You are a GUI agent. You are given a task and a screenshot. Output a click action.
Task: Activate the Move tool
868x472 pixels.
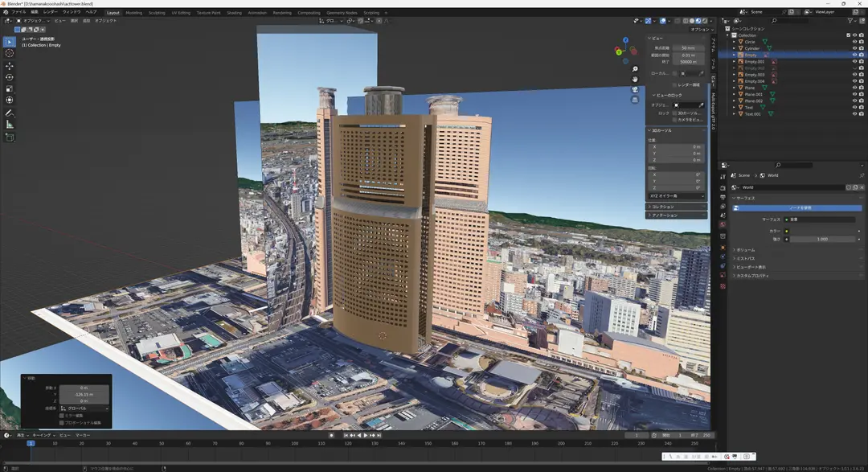(10, 66)
